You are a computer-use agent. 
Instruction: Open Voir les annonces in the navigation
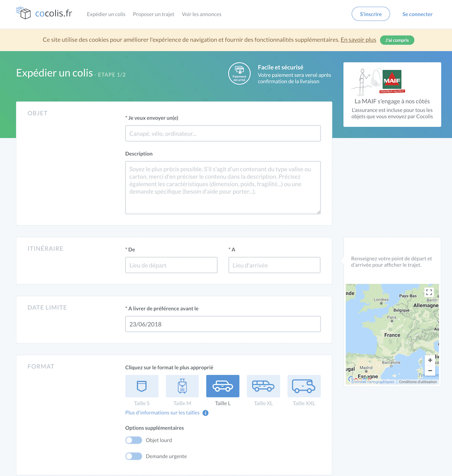[x=202, y=14]
